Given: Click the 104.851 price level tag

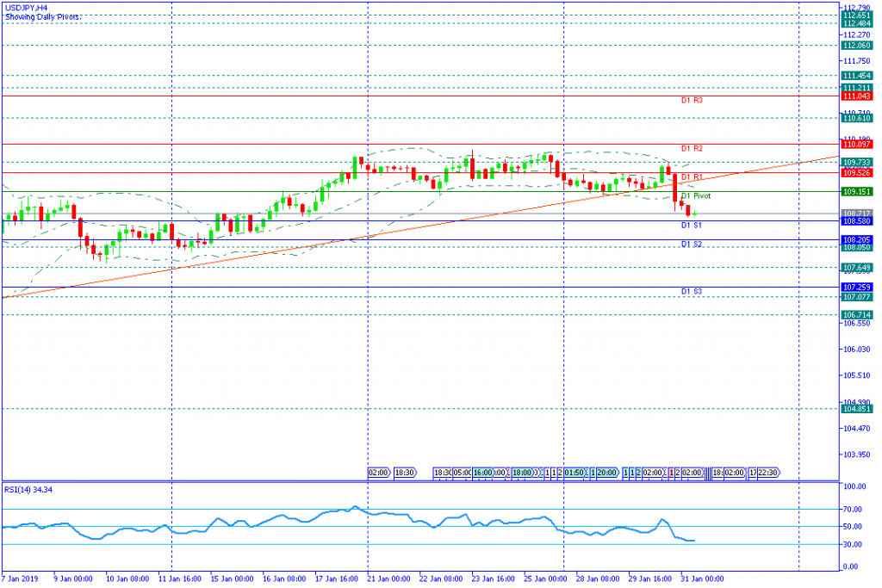Looking at the screenshot, I should click(857, 409).
